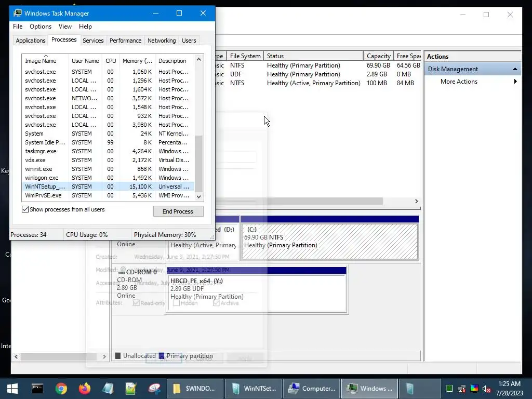Switch to the Networking tab
The width and height of the screenshot is (532, 399).
[x=162, y=41]
